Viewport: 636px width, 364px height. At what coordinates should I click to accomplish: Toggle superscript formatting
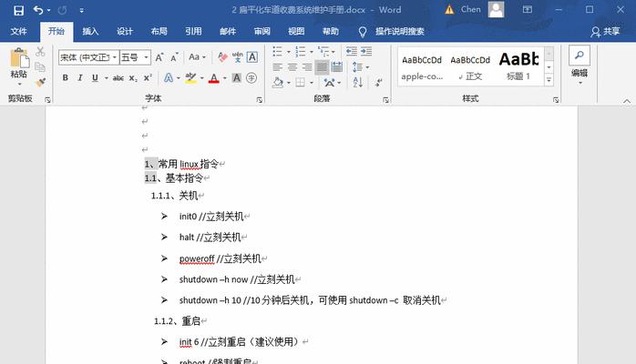148,77
